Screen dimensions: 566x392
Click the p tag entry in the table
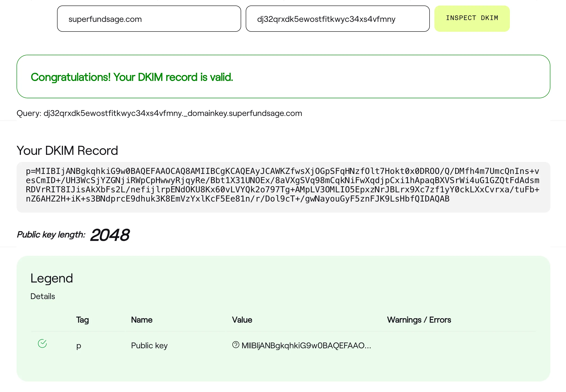[x=79, y=345]
